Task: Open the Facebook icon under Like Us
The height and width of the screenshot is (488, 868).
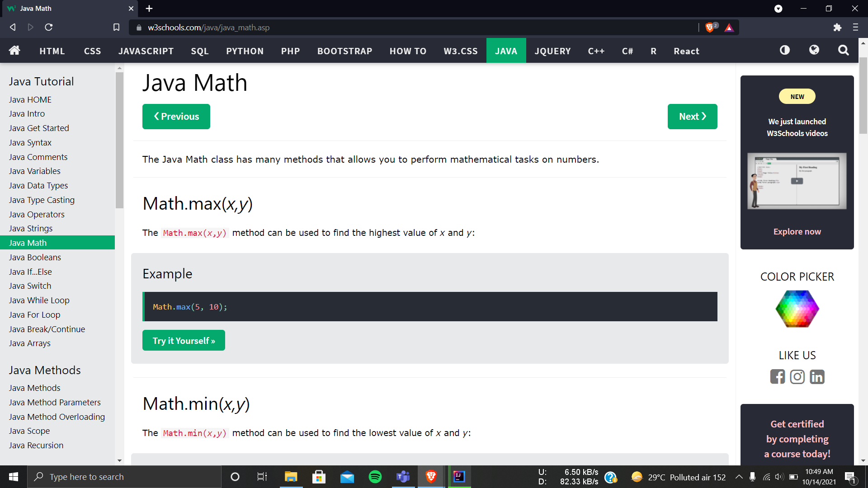Action: (x=778, y=376)
